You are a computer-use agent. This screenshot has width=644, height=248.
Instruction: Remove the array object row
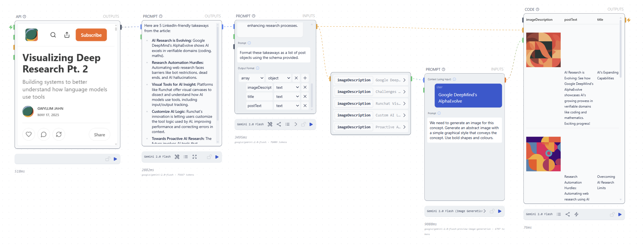(296, 78)
